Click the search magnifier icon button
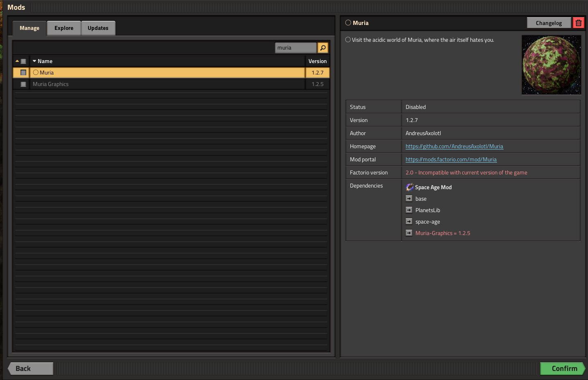Screen dimensions: 588x380 pyautogui.click(x=323, y=48)
